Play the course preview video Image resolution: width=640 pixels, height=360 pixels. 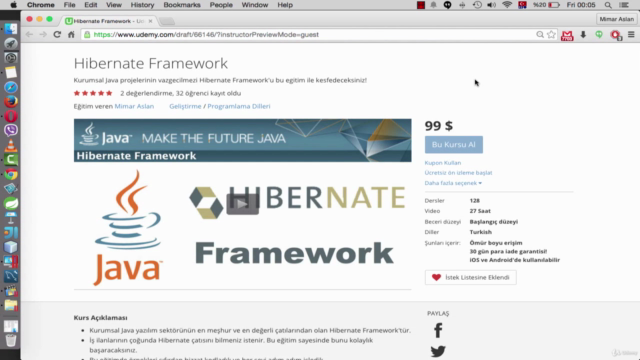[x=242, y=204]
